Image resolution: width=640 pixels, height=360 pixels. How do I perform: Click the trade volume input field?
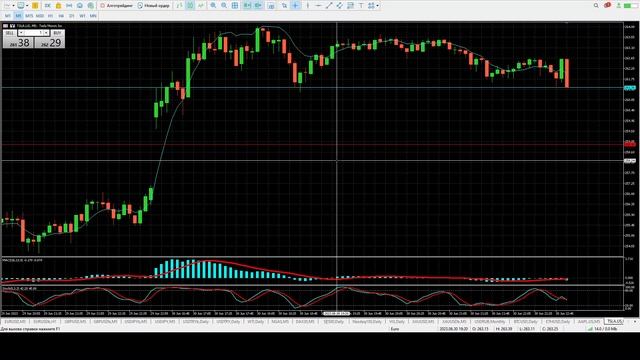pos(34,33)
